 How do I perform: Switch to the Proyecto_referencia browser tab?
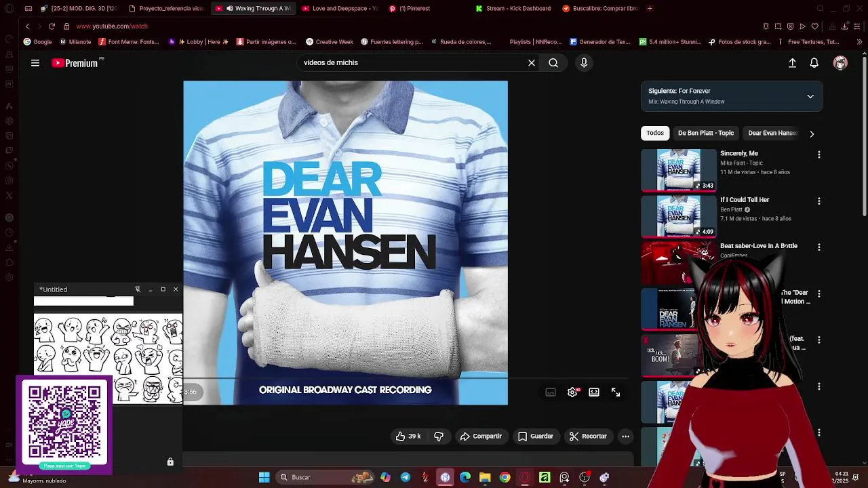pos(166,9)
